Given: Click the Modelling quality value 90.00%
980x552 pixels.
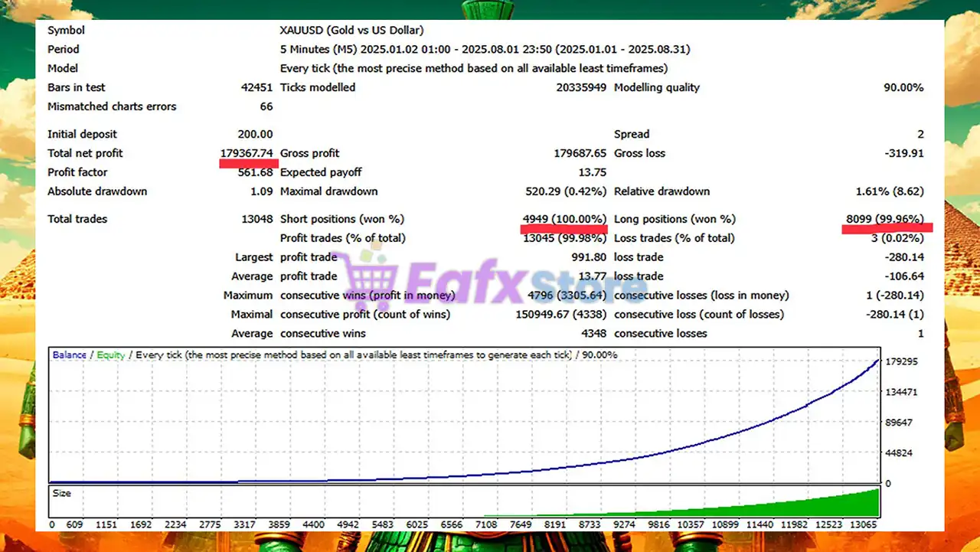Looking at the screenshot, I should pos(903,87).
